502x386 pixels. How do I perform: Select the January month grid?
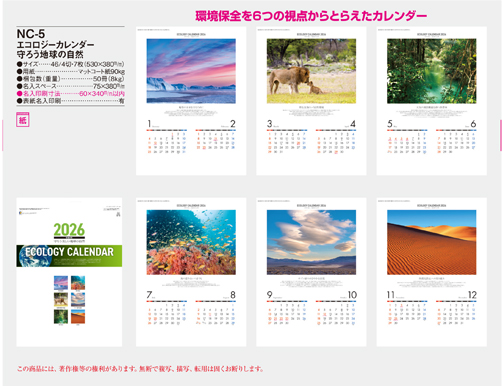tap(166, 142)
